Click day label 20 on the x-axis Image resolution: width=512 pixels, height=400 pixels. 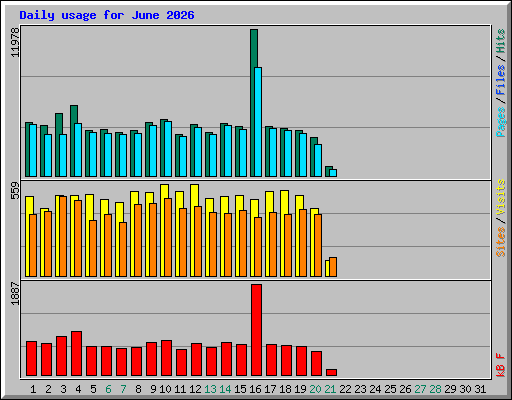click(315, 389)
